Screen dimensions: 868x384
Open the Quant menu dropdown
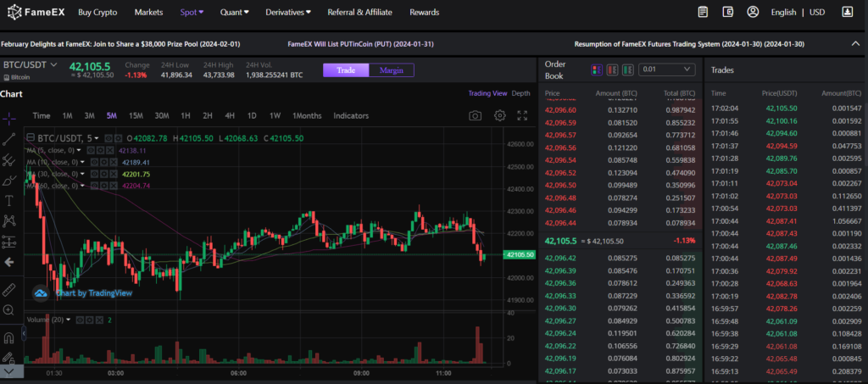(234, 12)
